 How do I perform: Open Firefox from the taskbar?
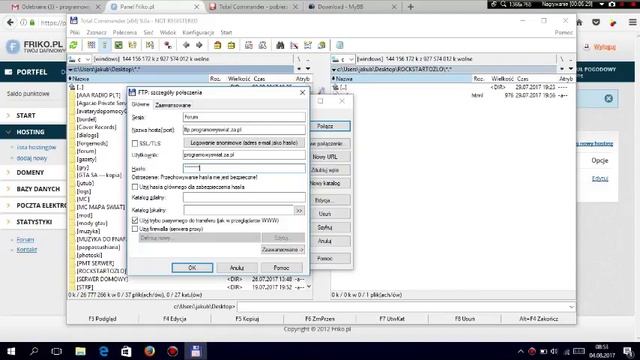pyautogui.click(x=149, y=351)
